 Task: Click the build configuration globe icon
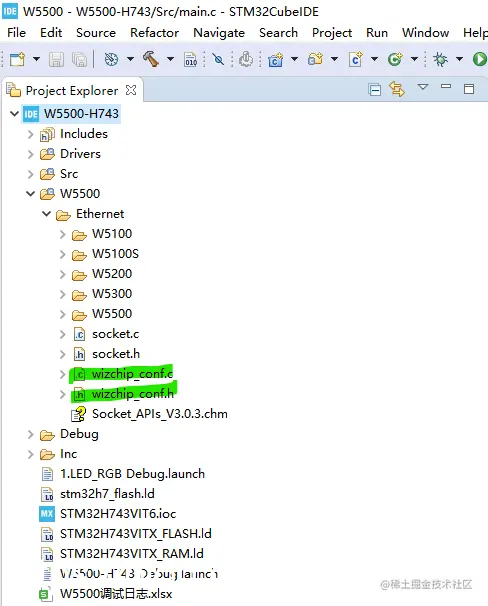111,59
